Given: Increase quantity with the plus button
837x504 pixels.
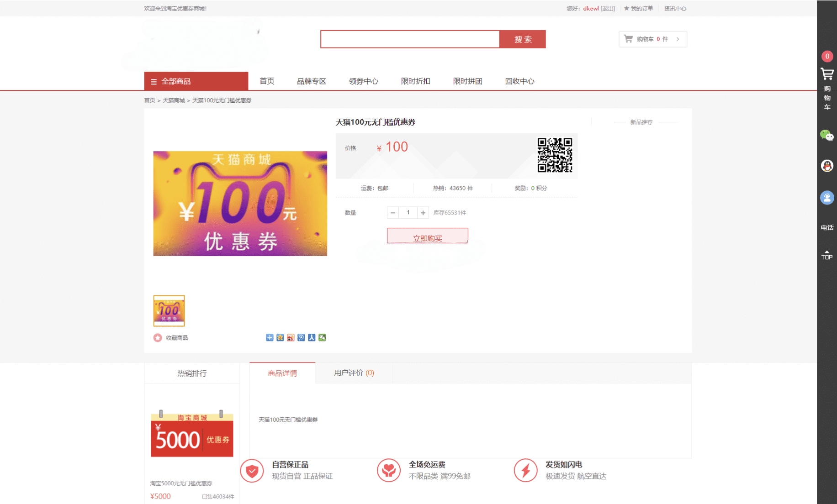Looking at the screenshot, I should point(423,213).
